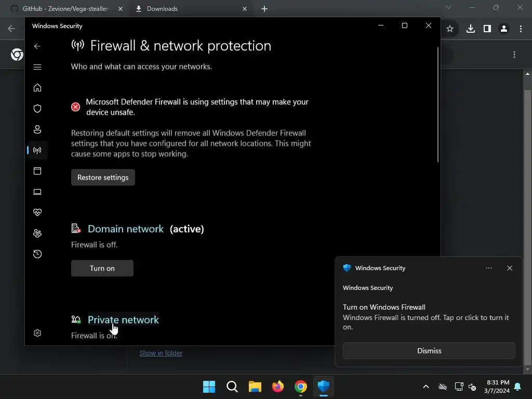Open Chrome three-dot main menu
Image resolution: width=532 pixels, height=399 pixels.
(521, 29)
